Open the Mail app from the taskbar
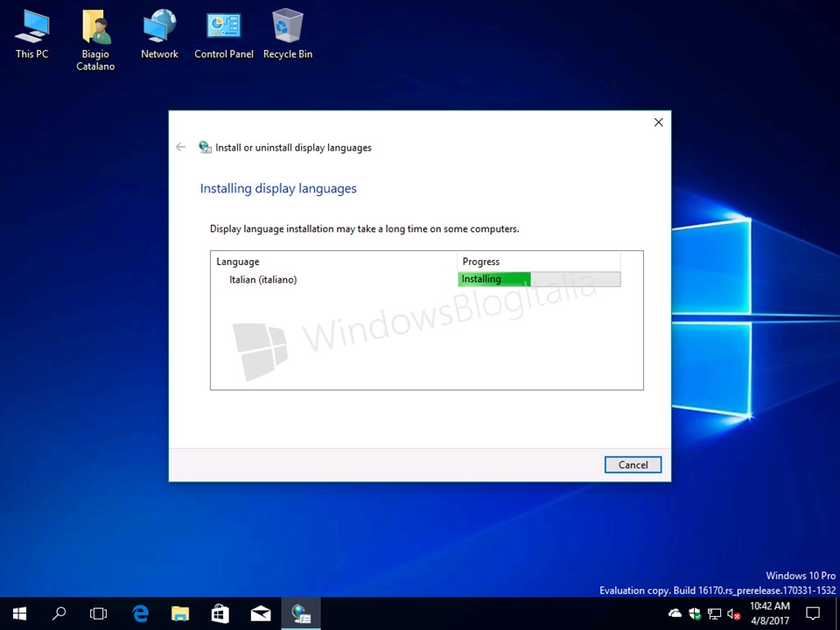The height and width of the screenshot is (630, 840). [x=261, y=613]
